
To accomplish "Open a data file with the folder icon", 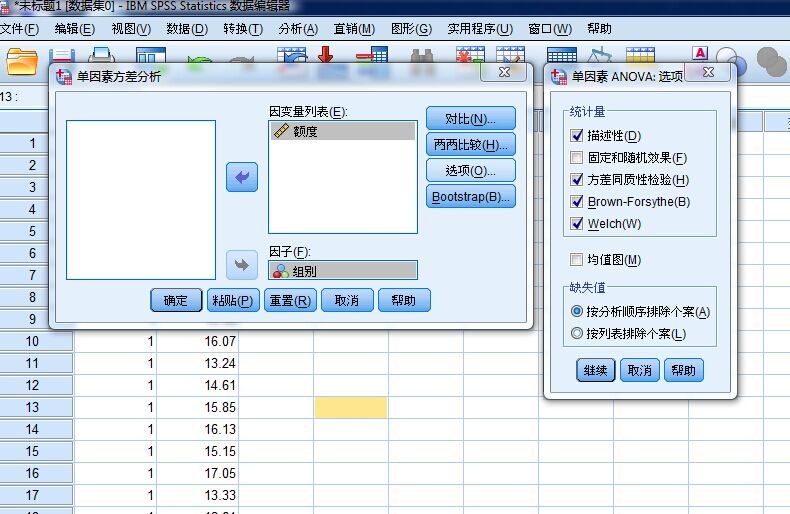I will pyautogui.click(x=22, y=61).
